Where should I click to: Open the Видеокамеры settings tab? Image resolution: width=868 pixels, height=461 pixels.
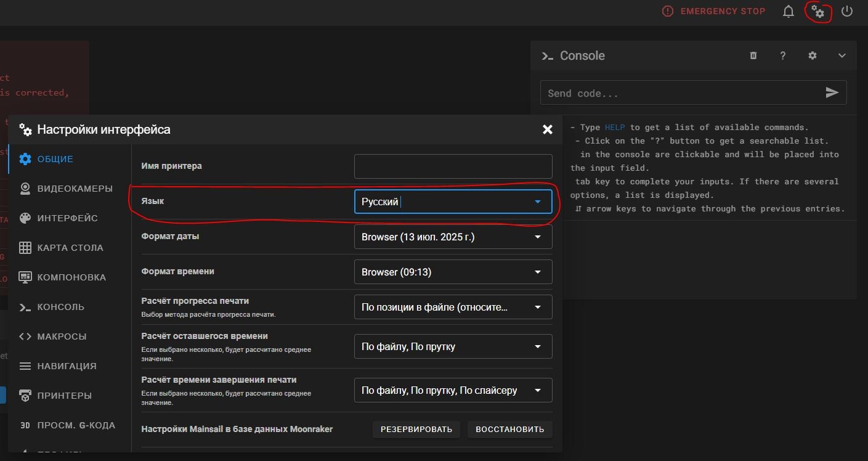click(x=75, y=189)
